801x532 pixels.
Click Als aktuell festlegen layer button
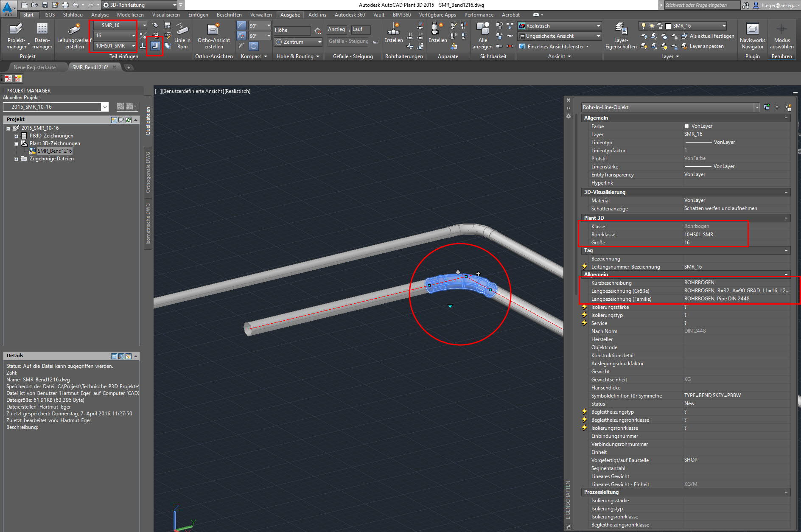point(708,36)
